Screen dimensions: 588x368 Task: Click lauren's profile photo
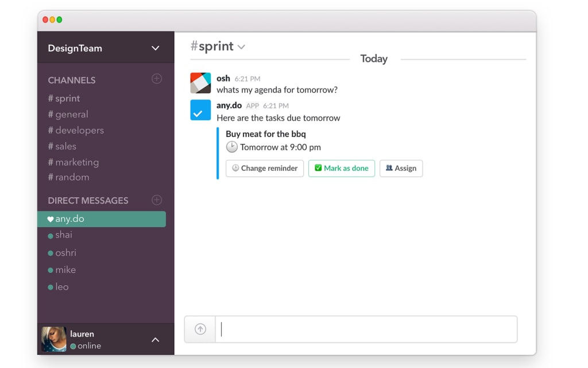(53, 339)
